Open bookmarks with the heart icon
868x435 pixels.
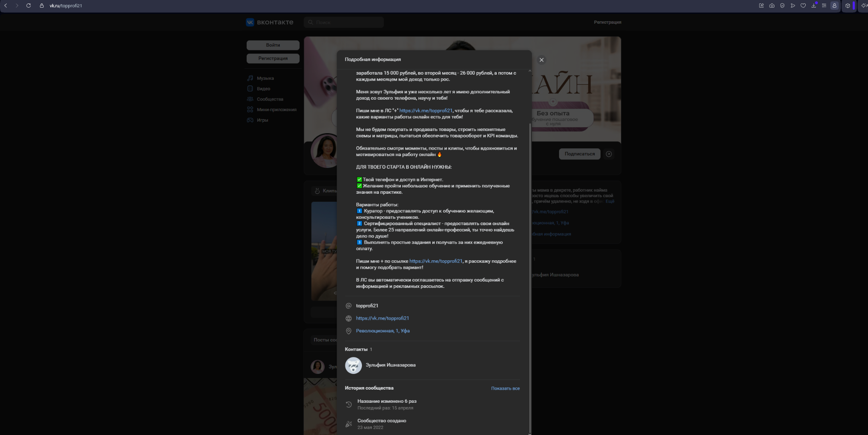click(803, 6)
